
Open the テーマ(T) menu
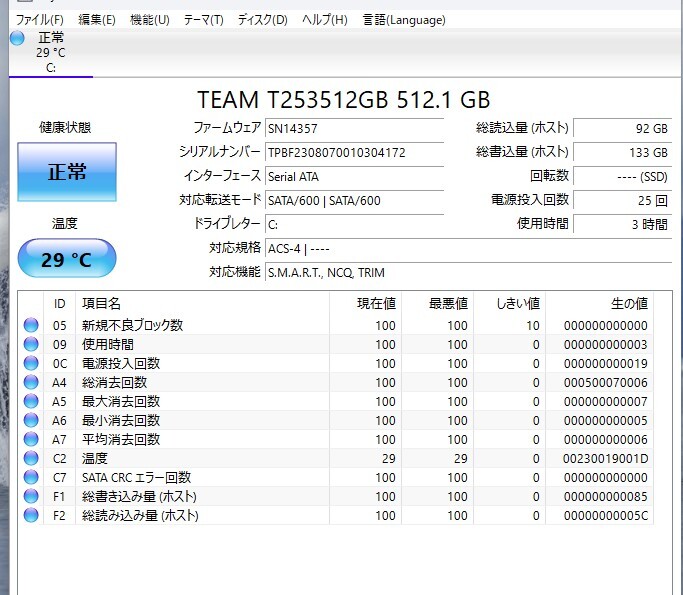203,20
